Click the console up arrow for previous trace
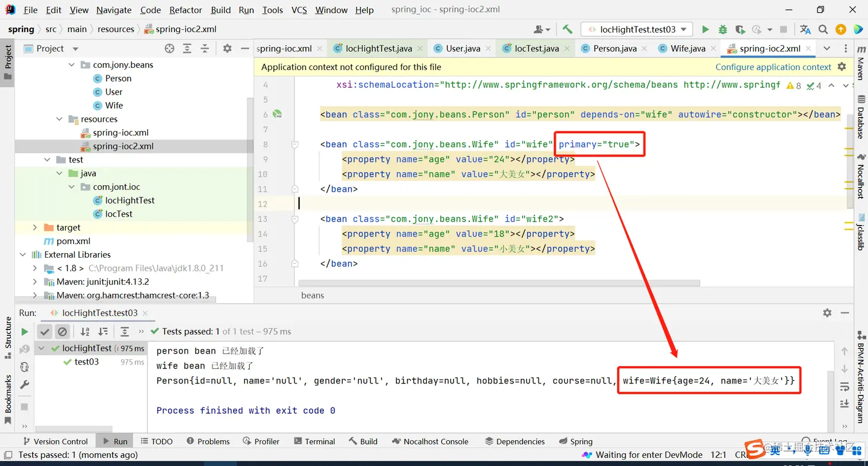The image size is (868, 466). (x=844, y=351)
